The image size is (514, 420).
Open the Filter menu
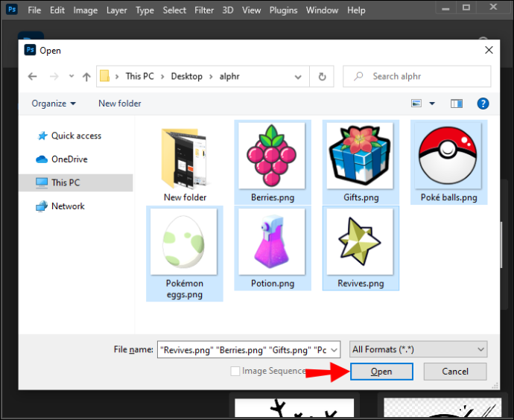click(x=204, y=10)
